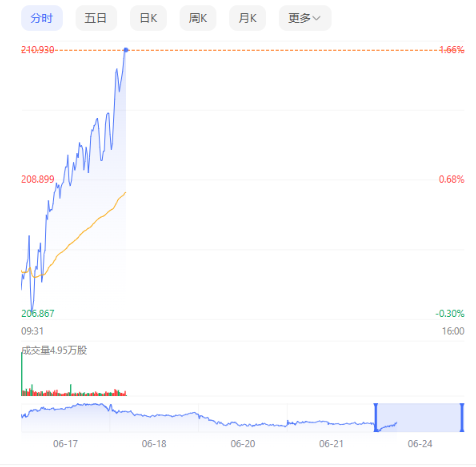Click the left range slider handle
Viewport: 476px width, 467px height.
(x=376, y=417)
